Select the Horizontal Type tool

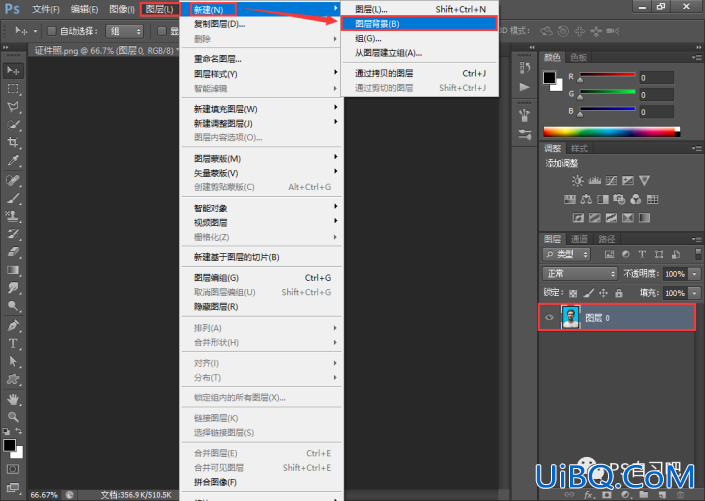point(13,344)
